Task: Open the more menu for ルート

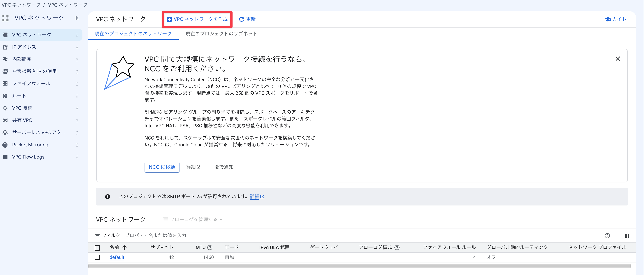Action: pos(77,96)
